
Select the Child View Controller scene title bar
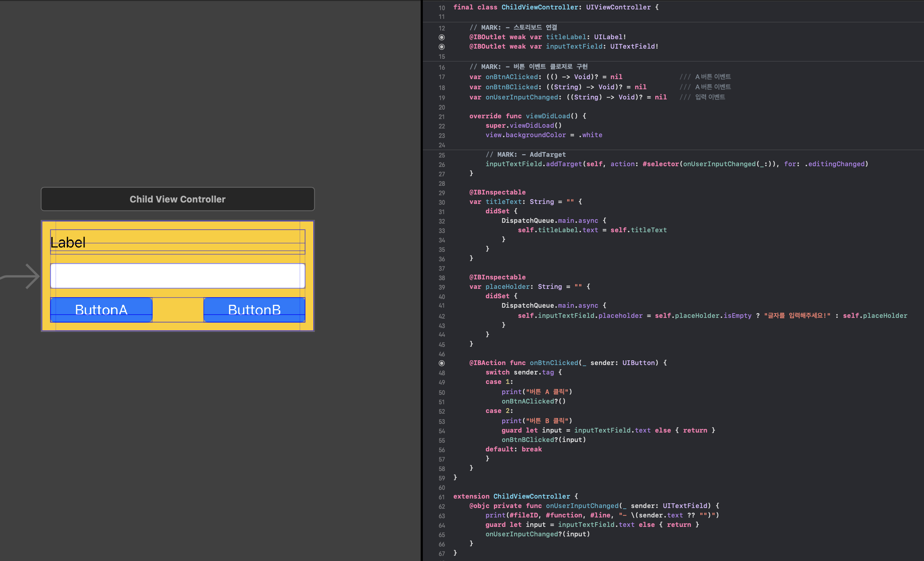click(177, 199)
